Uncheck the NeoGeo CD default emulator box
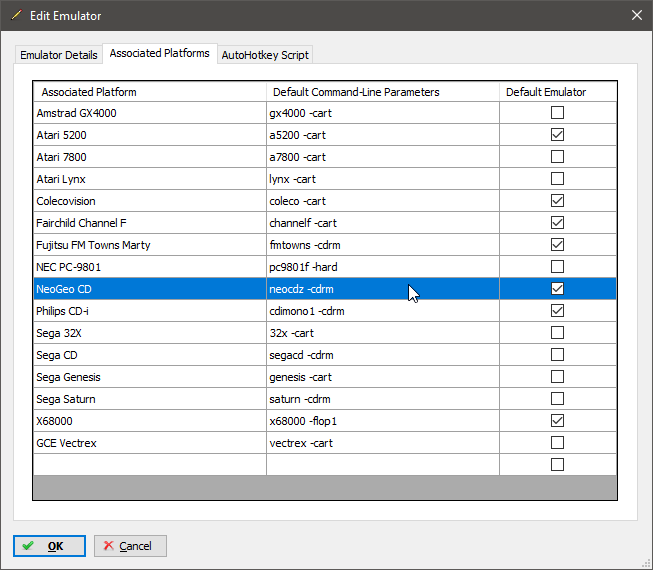This screenshot has width=653, height=570. [557, 289]
